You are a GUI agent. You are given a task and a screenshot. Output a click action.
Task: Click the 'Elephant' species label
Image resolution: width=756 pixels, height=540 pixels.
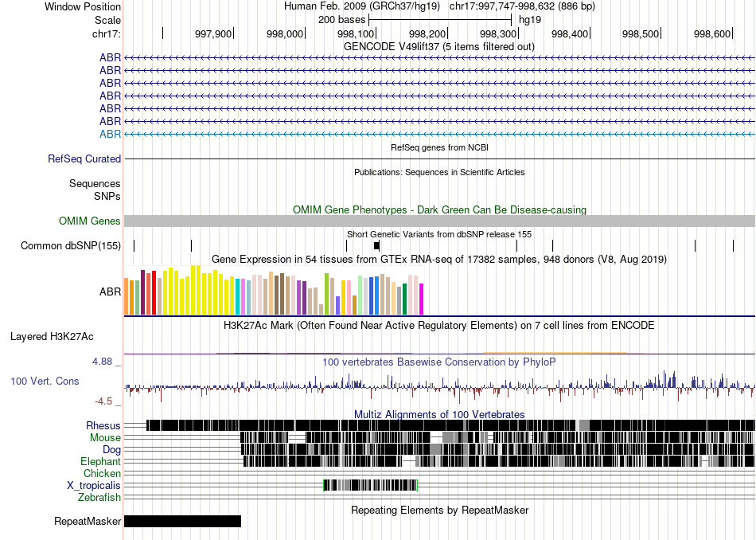[100, 462]
